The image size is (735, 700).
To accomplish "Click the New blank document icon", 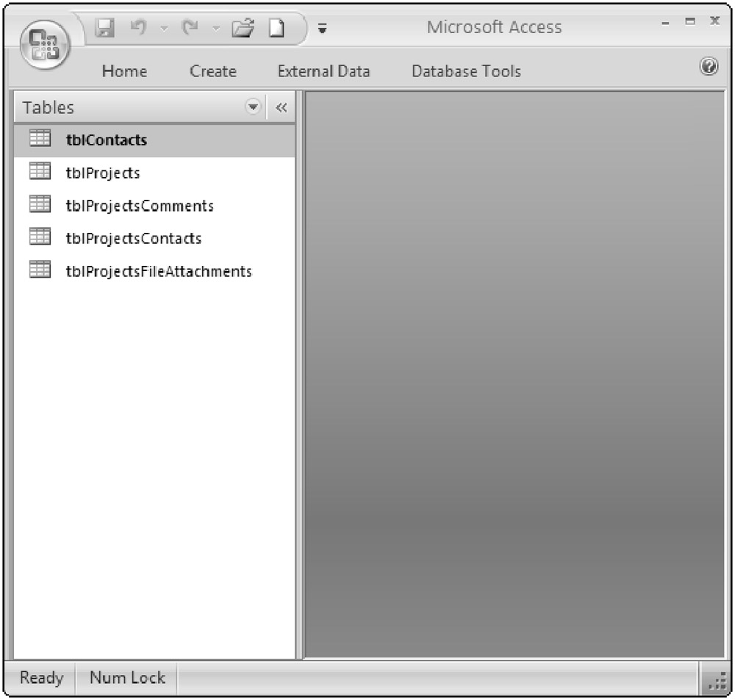I will (276, 28).
